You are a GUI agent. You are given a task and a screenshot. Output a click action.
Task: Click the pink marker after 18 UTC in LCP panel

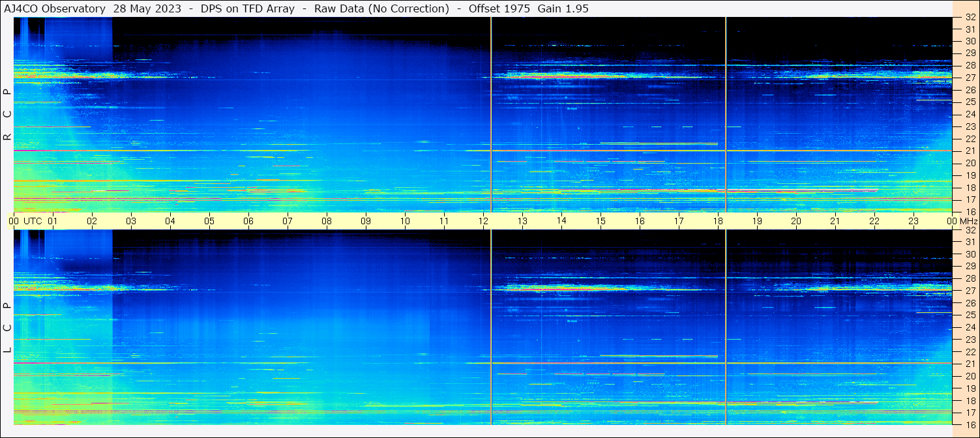pyautogui.click(x=726, y=328)
